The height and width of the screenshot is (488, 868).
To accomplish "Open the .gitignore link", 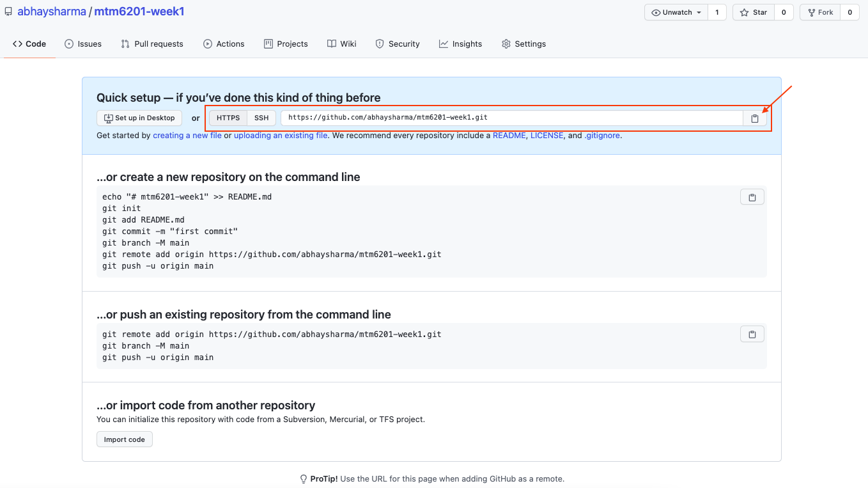I will 602,136.
